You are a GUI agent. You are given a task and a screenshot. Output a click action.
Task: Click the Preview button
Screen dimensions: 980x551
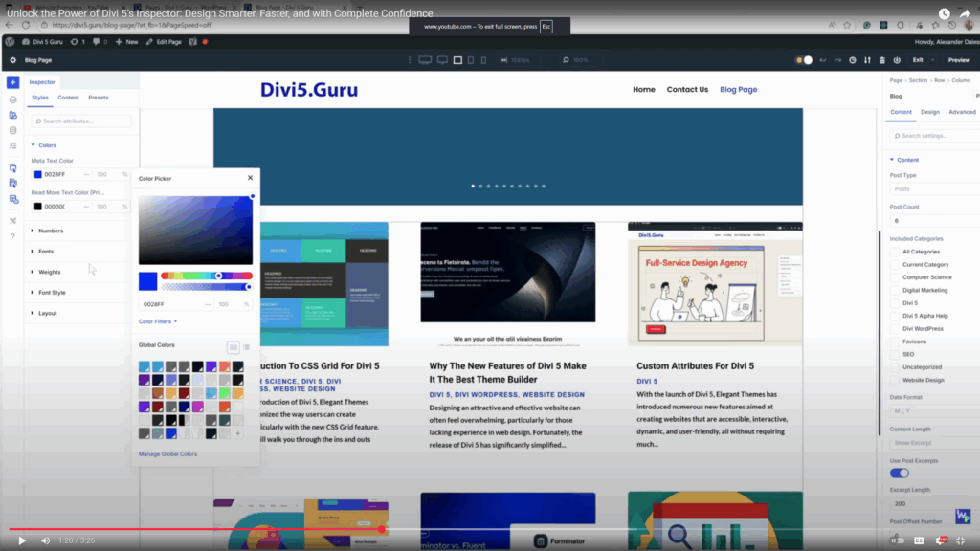tap(959, 60)
